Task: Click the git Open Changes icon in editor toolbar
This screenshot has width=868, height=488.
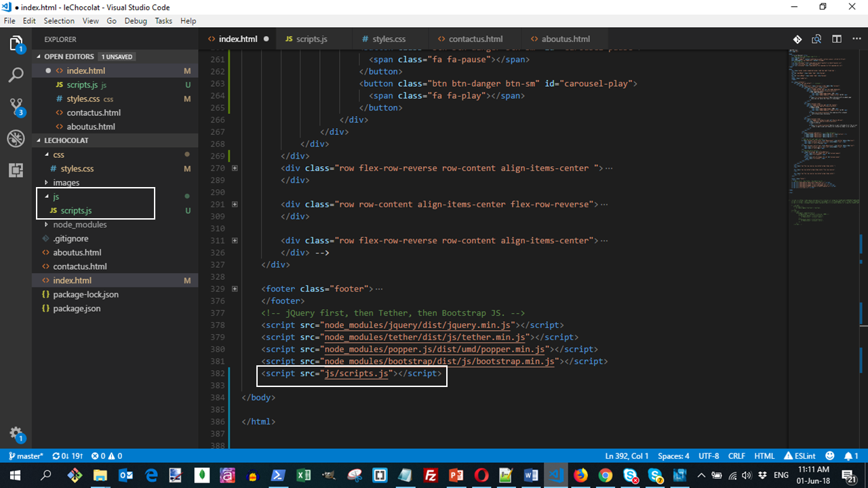Action: [x=798, y=39]
